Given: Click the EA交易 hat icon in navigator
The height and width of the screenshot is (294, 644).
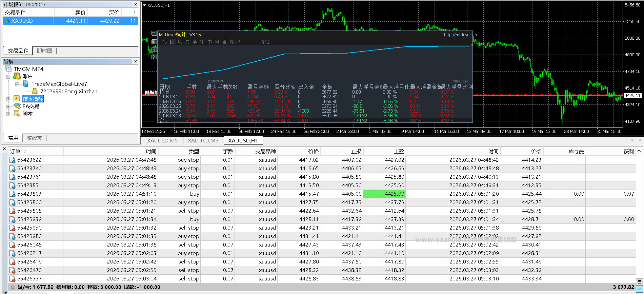Looking at the screenshot, I should [x=17, y=106].
